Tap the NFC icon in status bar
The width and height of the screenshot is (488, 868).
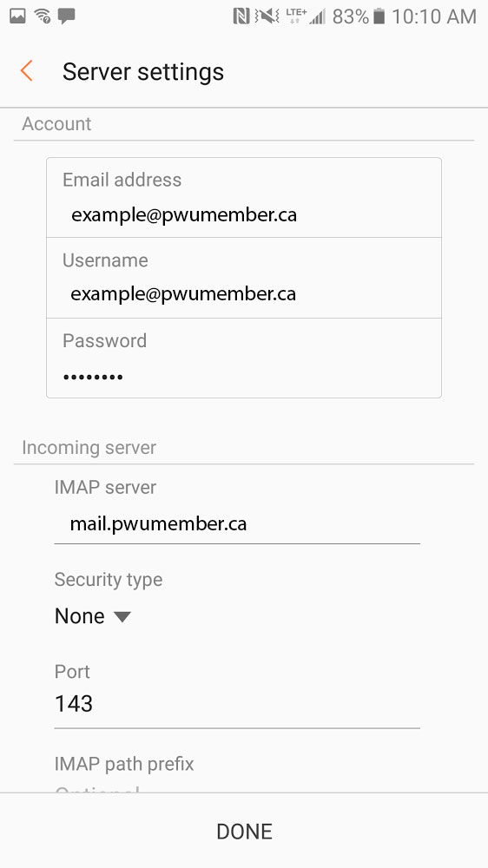pos(241,16)
